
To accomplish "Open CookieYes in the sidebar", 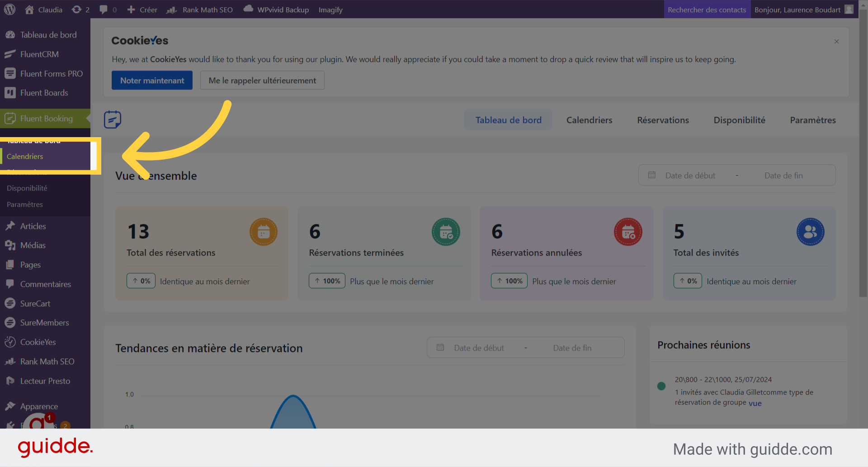I will [45, 342].
